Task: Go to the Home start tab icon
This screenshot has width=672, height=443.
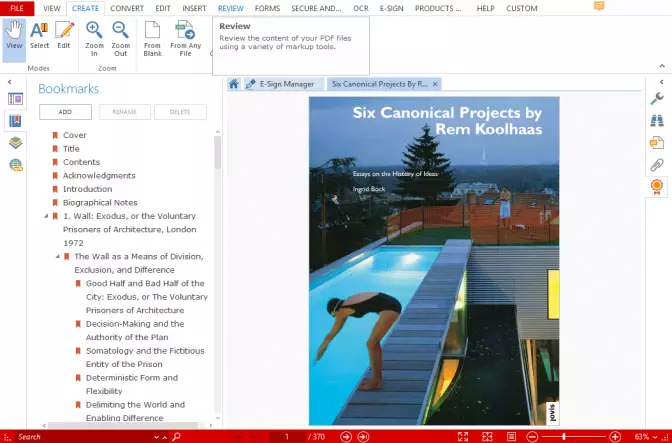Action: click(x=234, y=84)
